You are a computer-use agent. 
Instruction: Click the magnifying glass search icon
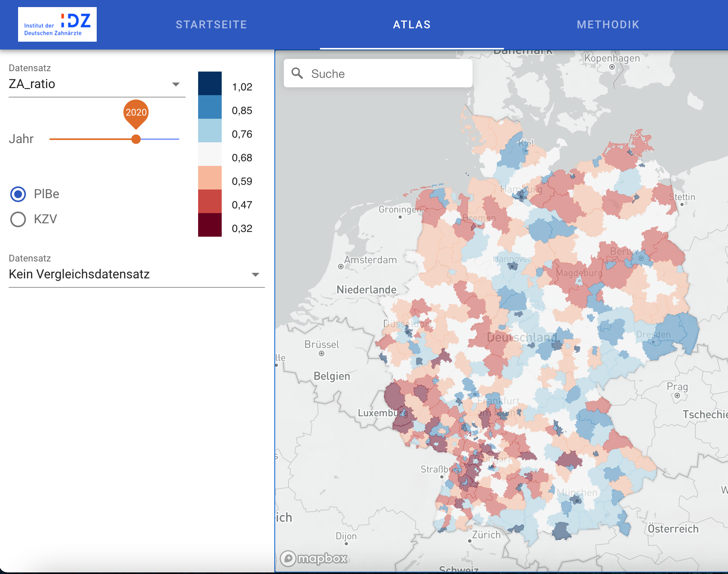coord(297,73)
